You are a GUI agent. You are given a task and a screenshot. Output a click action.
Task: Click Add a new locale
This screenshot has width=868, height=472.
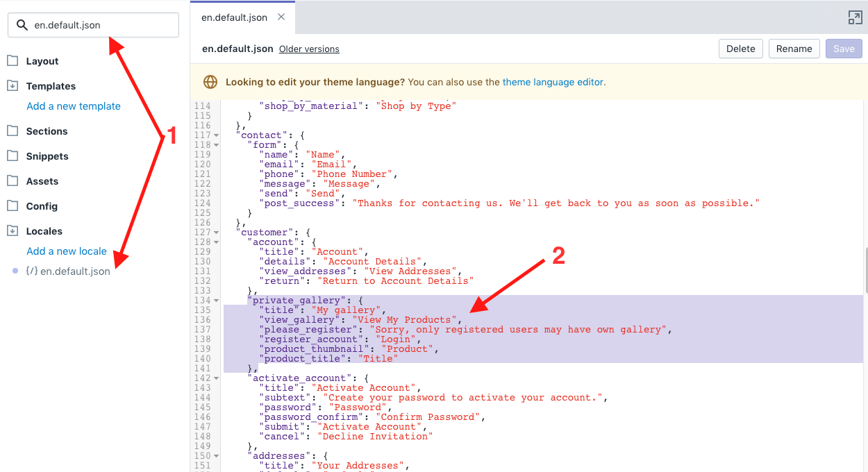point(65,251)
